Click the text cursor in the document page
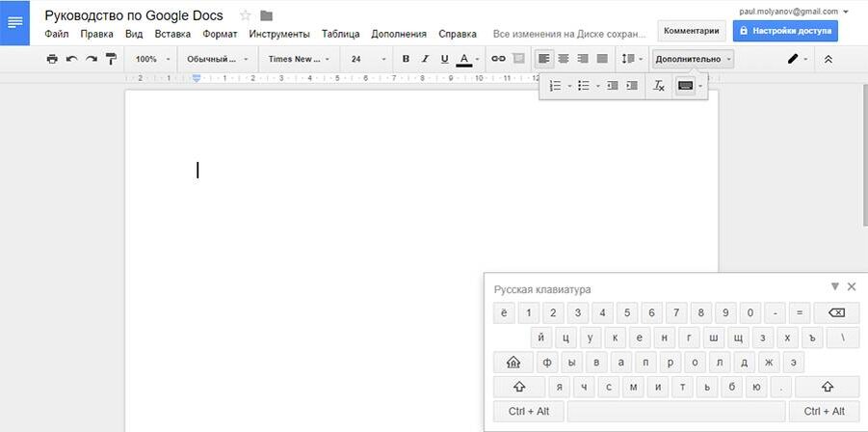 click(197, 170)
